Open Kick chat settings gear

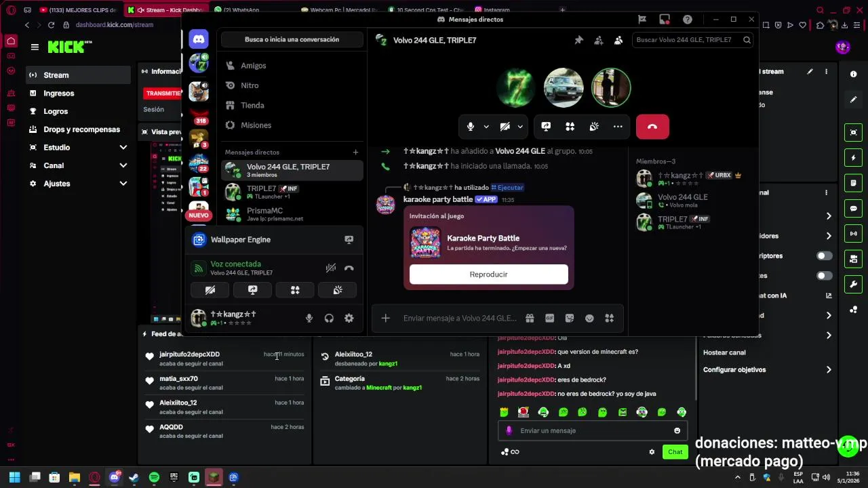pyautogui.click(x=652, y=452)
